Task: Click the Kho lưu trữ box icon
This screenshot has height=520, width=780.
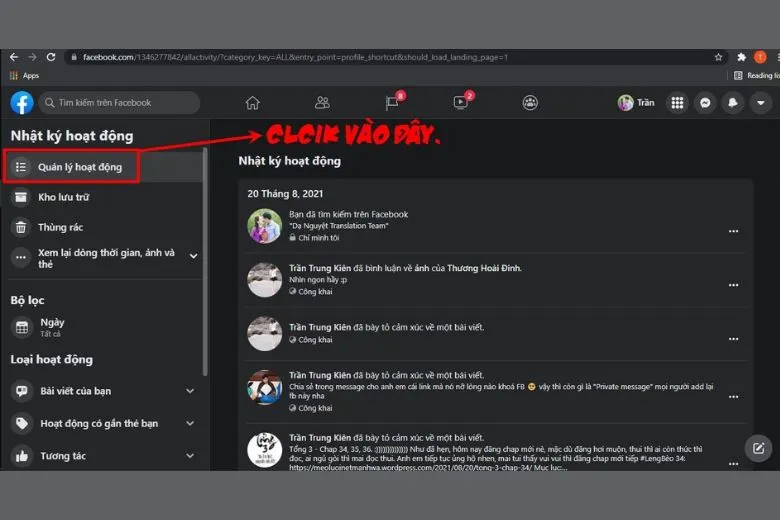Action: [x=21, y=197]
